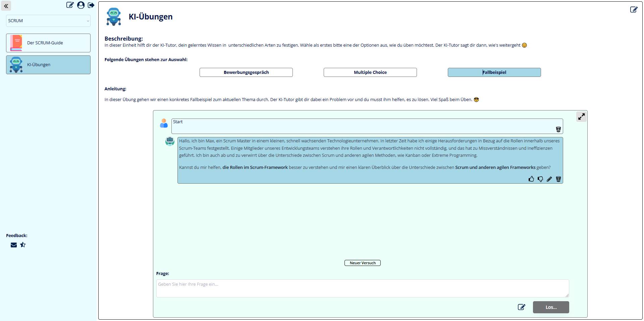
Task: Click the edit icon in the sidebar header
Action: coord(70,5)
